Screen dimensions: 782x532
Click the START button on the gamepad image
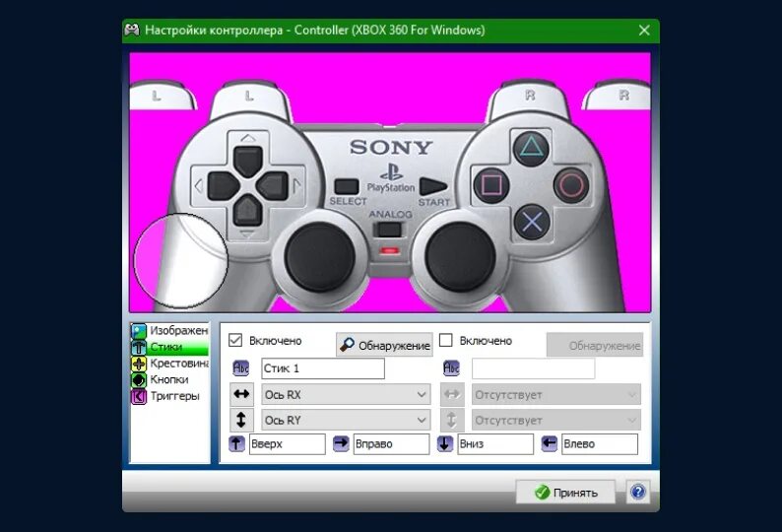(x=433, y=186)
